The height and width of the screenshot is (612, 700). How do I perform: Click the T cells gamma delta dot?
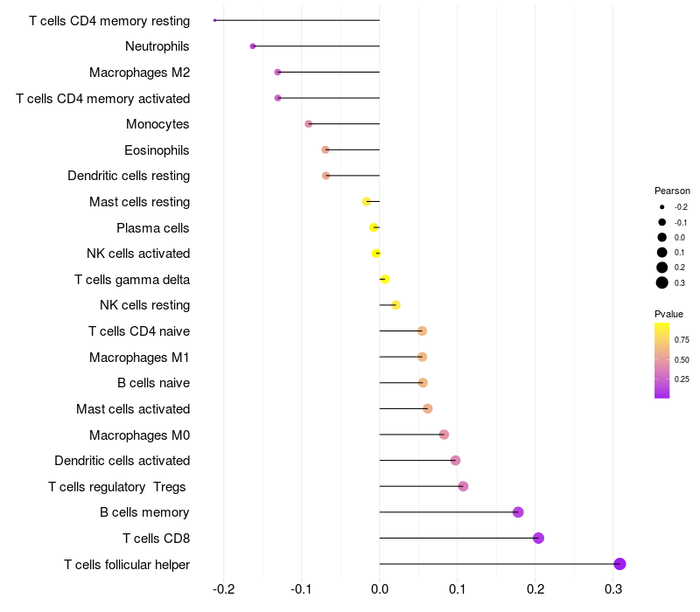(x=385, y=279)
